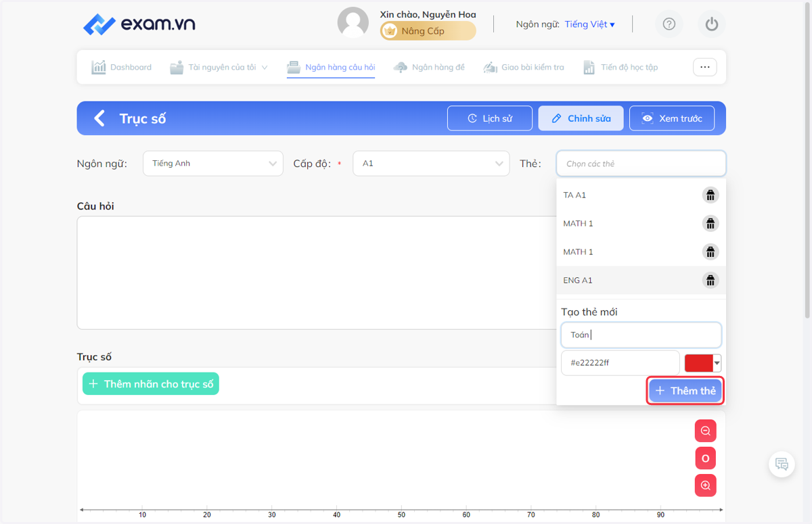Open the Lịch sử history button
812x524 pixels.
[490, 118]
